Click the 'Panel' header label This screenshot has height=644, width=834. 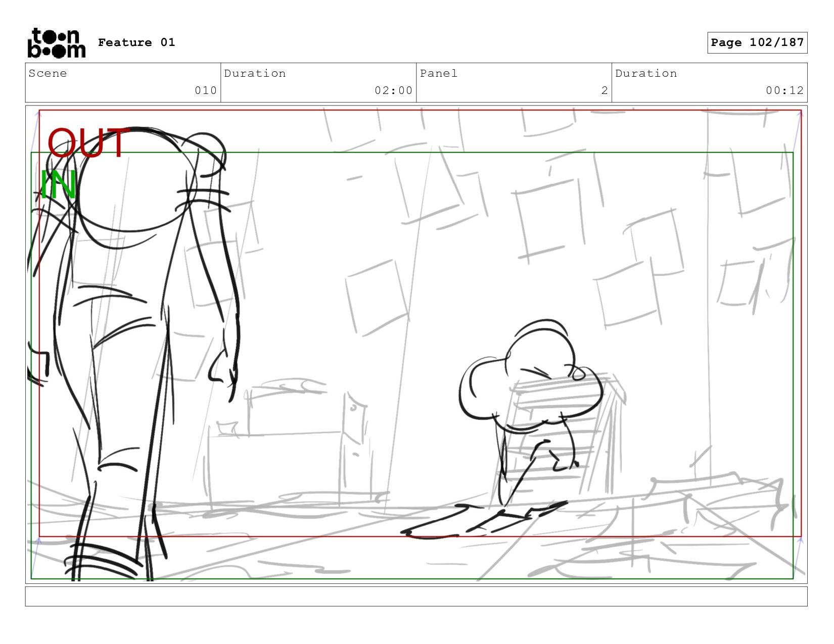(x=439, y=73)
